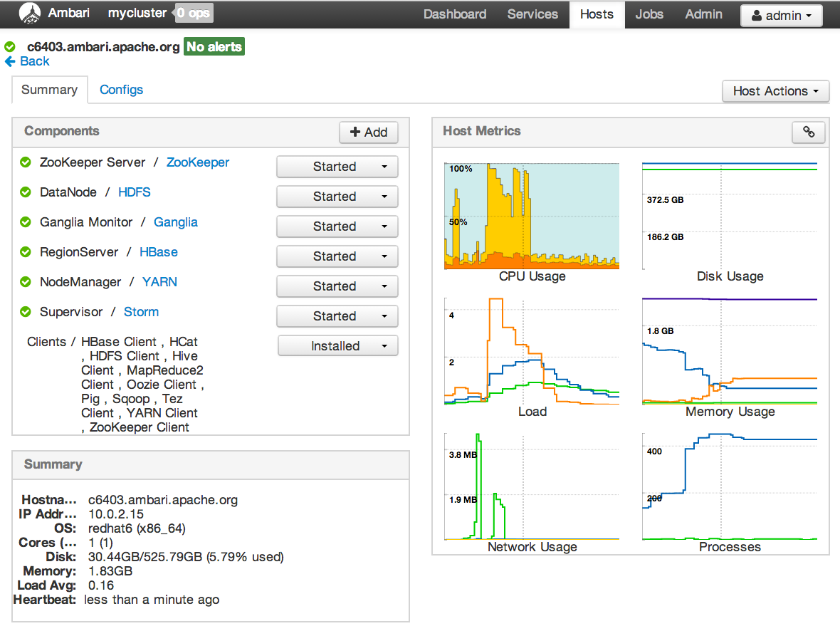
Task: Click the Host Metrics panel heading
Action: 482,131
